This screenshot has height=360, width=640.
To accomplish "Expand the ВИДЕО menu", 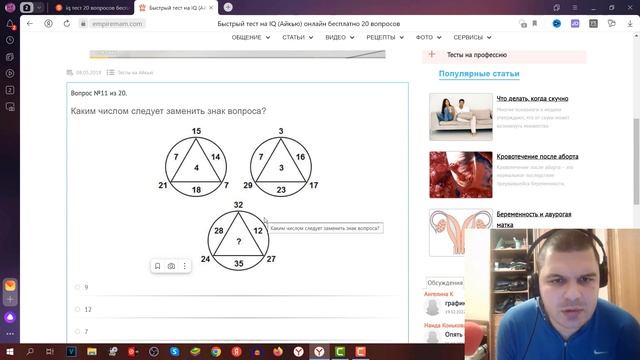I will tap(340, 37).
